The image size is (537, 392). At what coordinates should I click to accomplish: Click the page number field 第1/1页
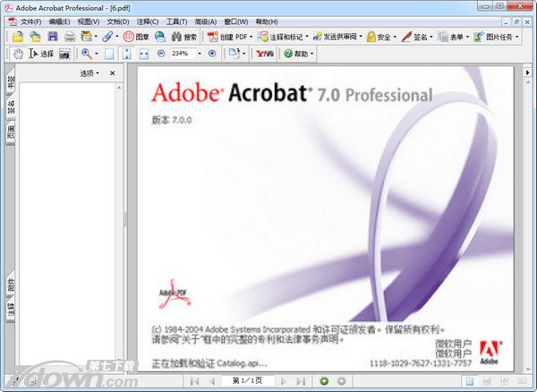248,381
